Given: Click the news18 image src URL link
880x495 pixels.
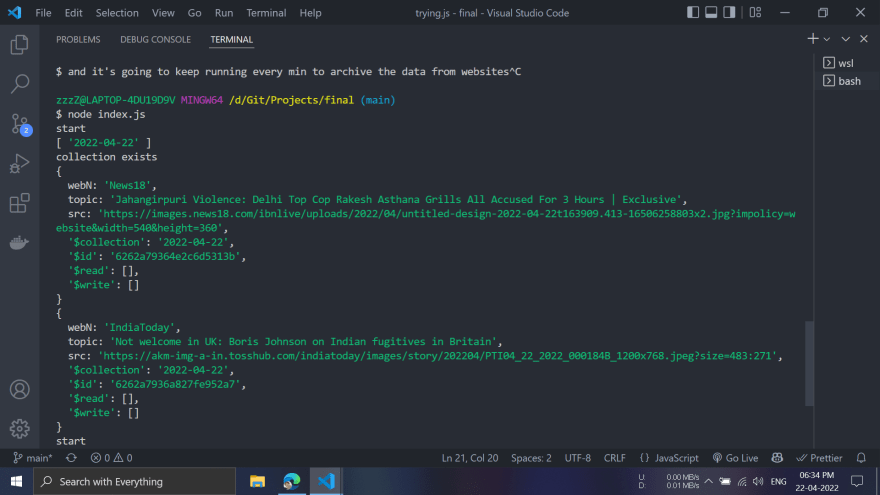Looking at the screenshot, I should pos(425,221).
